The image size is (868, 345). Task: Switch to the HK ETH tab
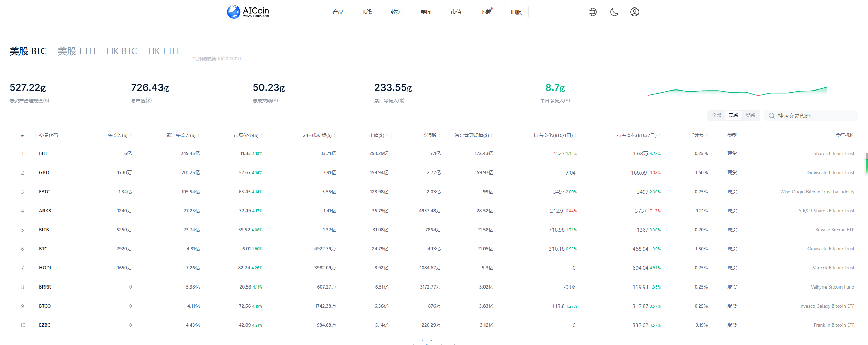[x=164, y=51]
